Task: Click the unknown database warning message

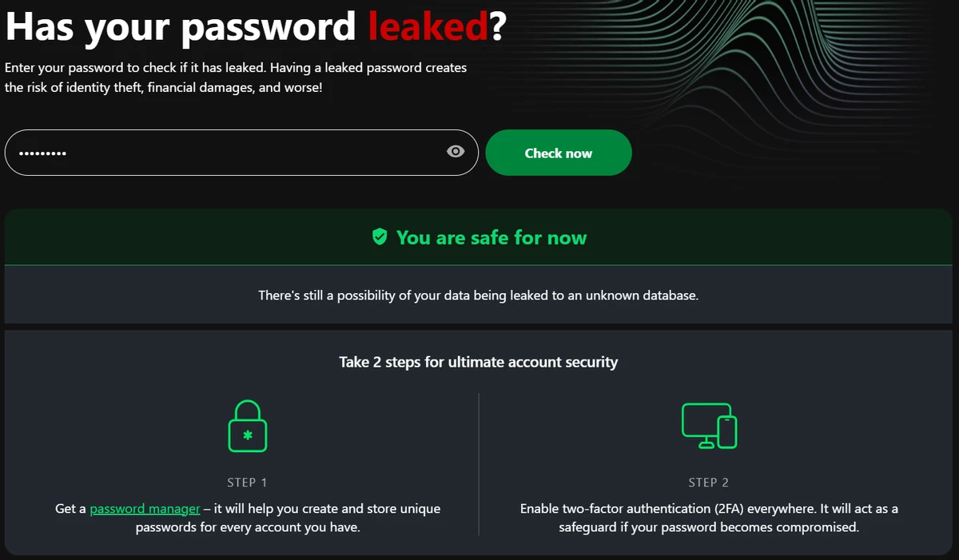Action: pyautogui.click(x=478, y=295)
